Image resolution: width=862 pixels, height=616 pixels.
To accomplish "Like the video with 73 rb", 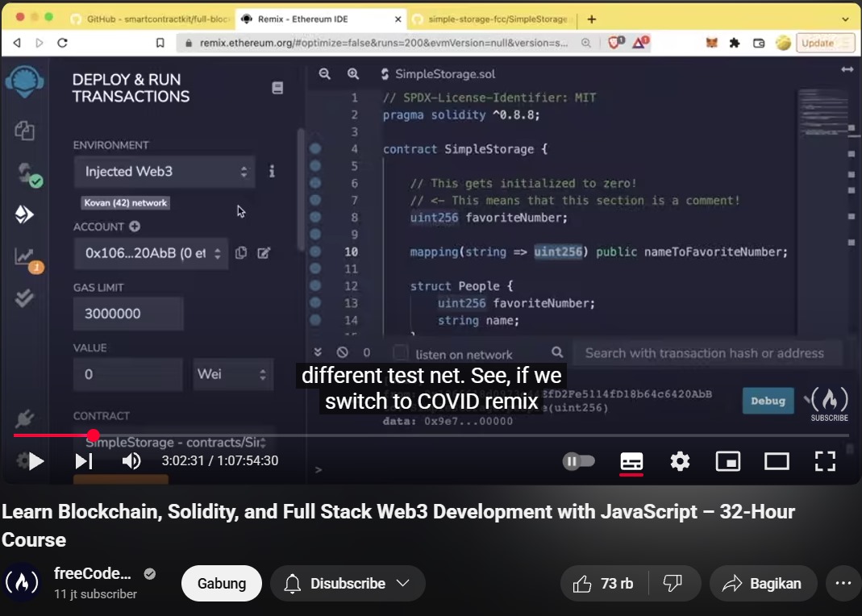I will pyautogui.click(x=604, y=583).
